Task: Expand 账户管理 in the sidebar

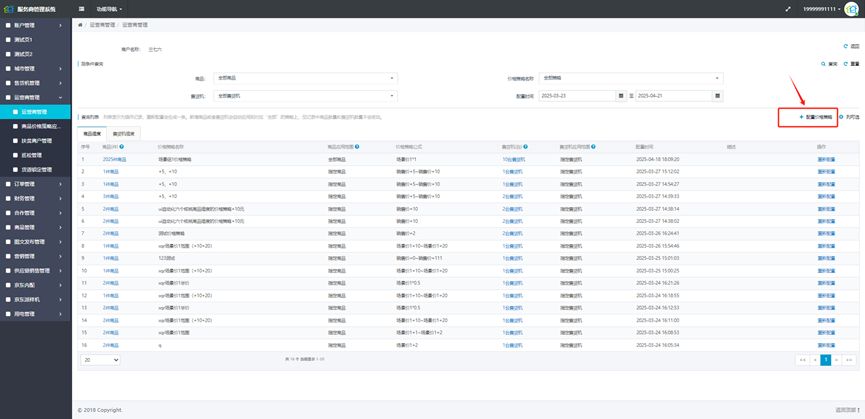Action: [x=36, y=25]
